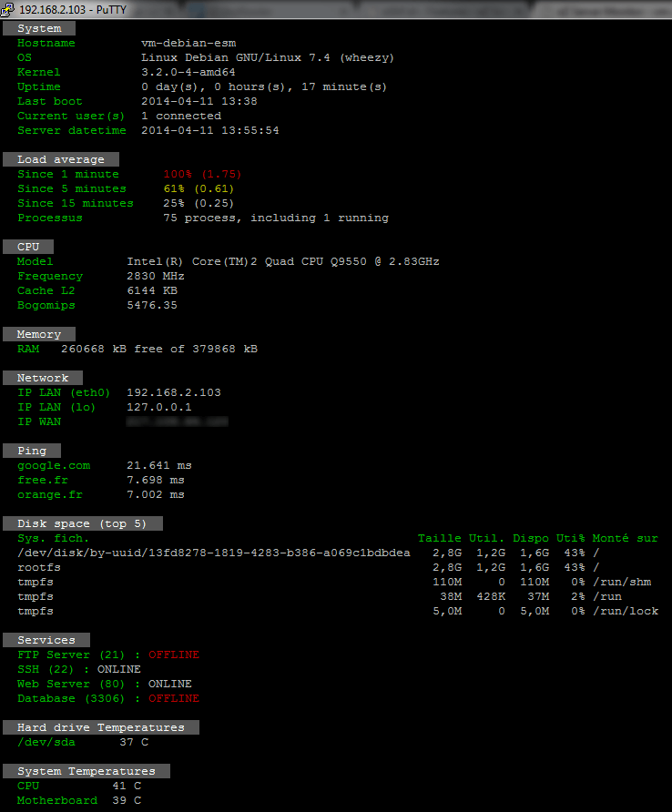
Task: Click the Services section header
Action: [46, 640]
